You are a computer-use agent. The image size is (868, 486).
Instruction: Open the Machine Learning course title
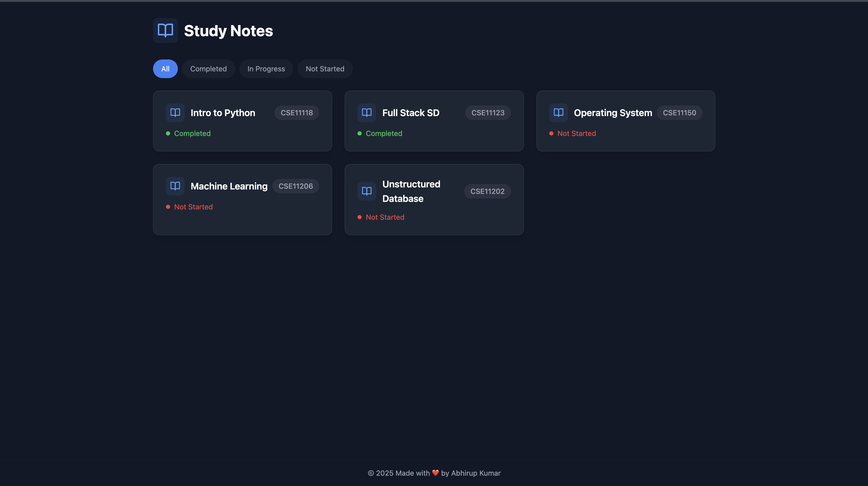[229, 186]
